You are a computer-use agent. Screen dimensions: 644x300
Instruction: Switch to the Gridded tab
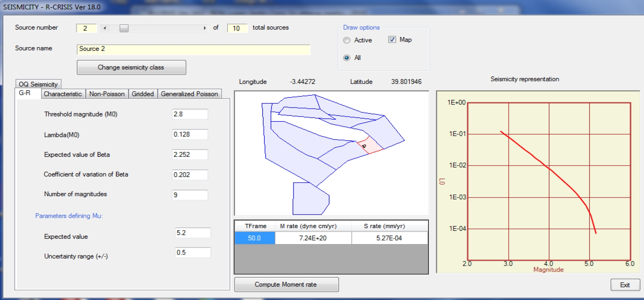[143, 94]
